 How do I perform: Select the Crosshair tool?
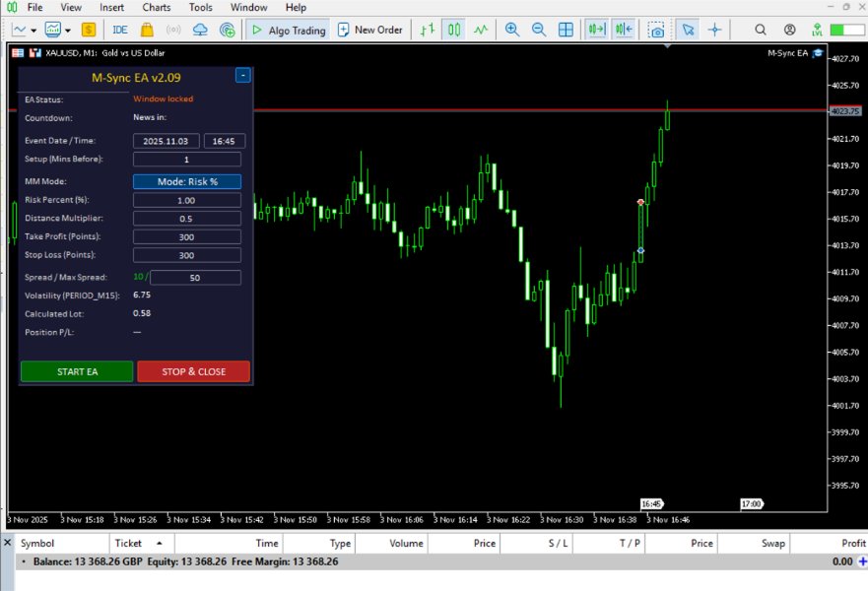[714, 30]
